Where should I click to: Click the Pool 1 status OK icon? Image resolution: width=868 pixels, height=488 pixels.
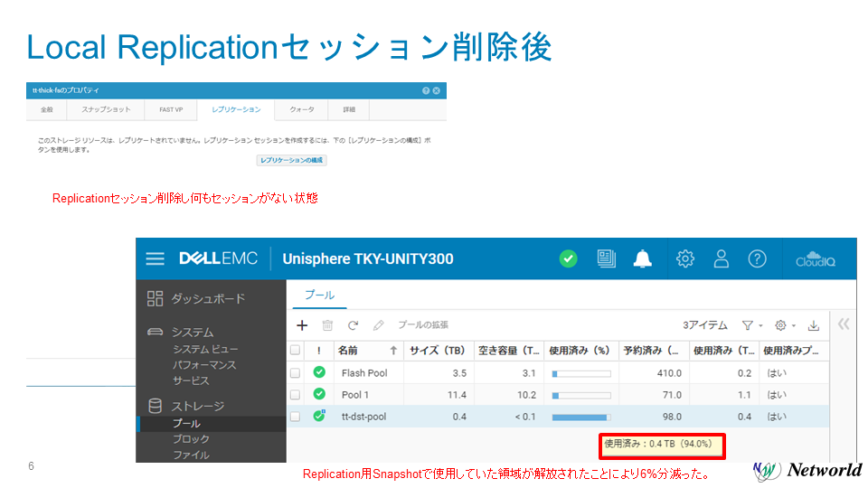[319, 394]
